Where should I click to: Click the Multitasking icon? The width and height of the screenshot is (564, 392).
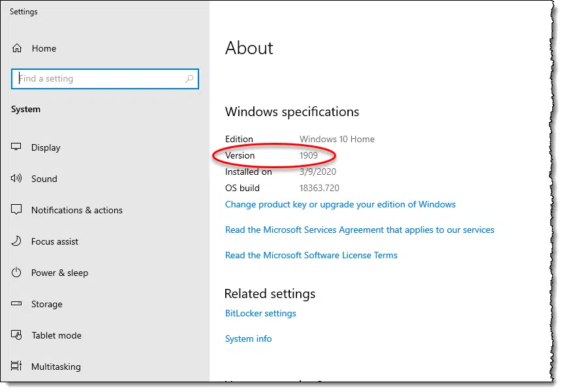(x=16, y=366)
